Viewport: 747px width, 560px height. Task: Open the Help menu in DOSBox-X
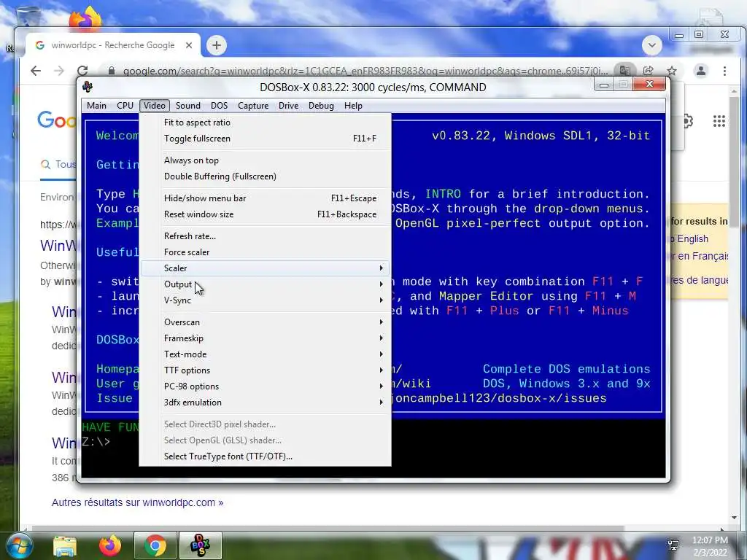coord(353,106)
